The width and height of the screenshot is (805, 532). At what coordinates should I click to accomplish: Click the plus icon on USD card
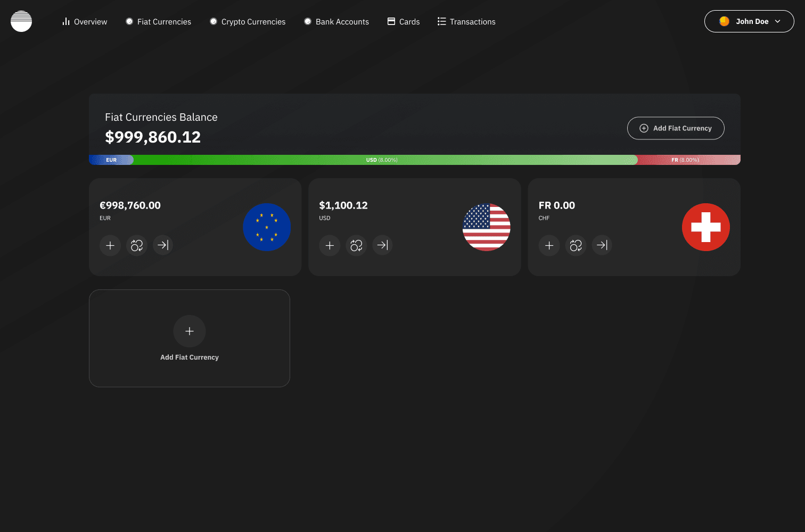tap(330, 245)
